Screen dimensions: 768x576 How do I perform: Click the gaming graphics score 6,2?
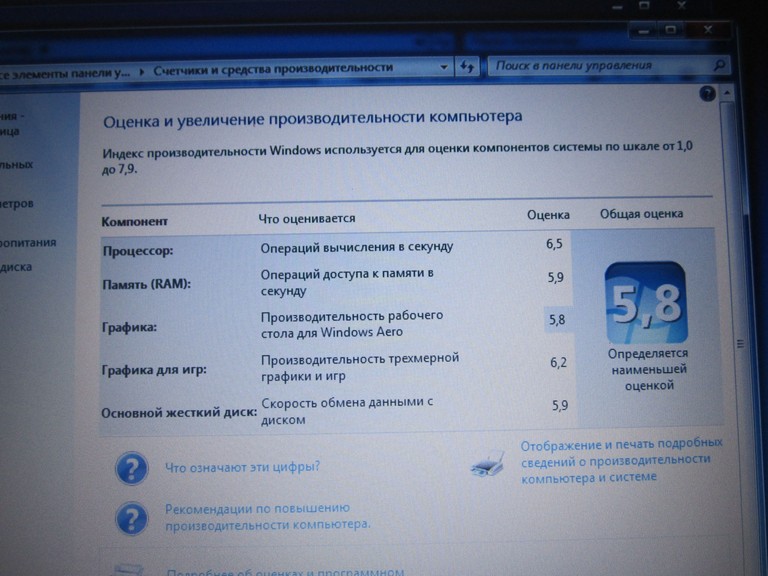point(558,362)
